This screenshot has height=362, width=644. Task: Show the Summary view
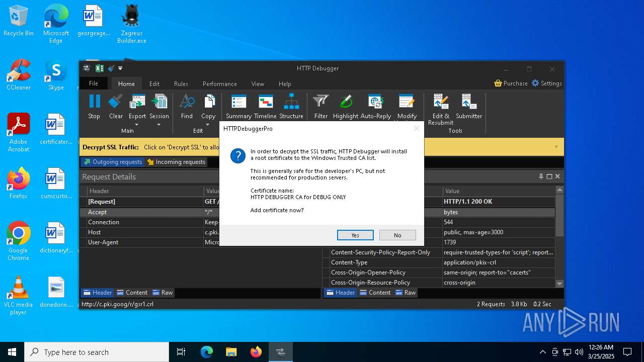coord(238,107)
